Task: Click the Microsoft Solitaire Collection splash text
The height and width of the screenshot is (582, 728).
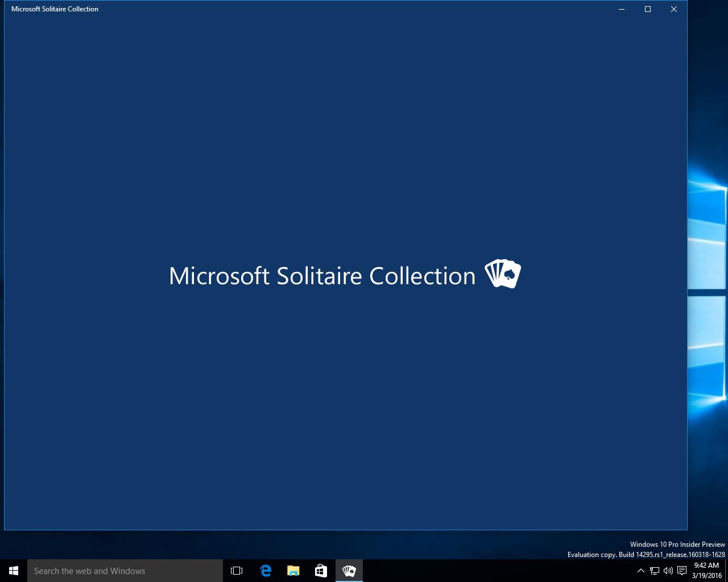Action: click(322, 276)
